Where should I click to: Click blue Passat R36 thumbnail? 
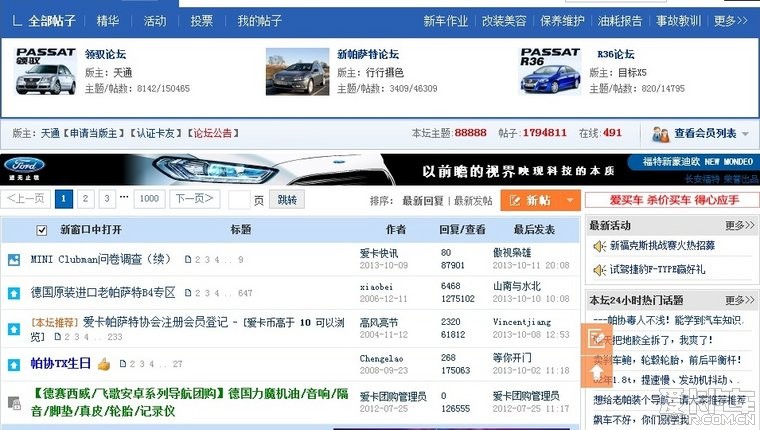click(550, 71)
